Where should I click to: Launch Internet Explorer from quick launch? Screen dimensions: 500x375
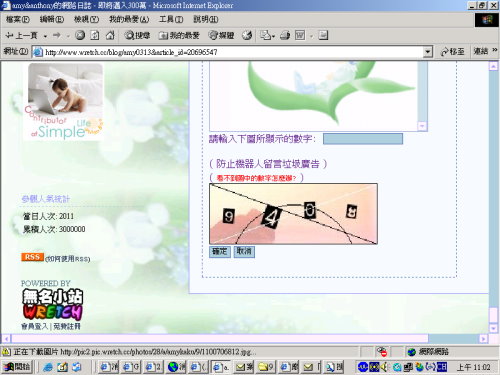(48, 367)
